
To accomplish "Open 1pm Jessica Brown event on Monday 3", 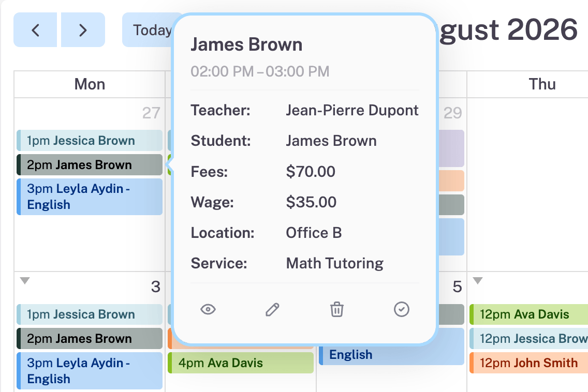I will pyautogui.click(x=90, y=314).
